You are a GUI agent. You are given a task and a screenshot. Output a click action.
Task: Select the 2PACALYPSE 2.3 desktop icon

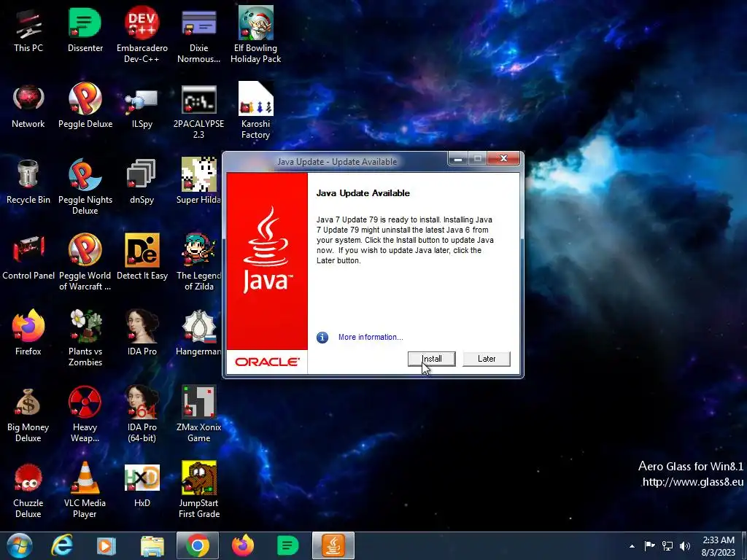click(x=198, y=112)
